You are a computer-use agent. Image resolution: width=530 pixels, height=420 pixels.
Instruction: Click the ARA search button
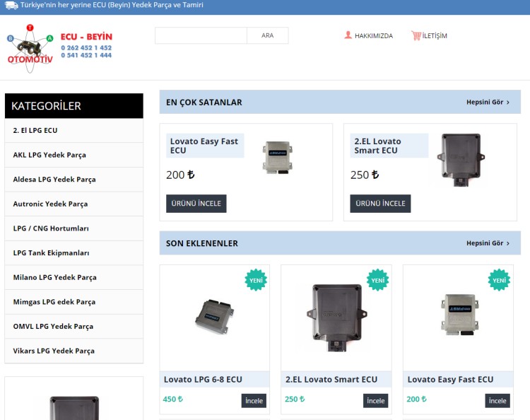coord(267,35)
